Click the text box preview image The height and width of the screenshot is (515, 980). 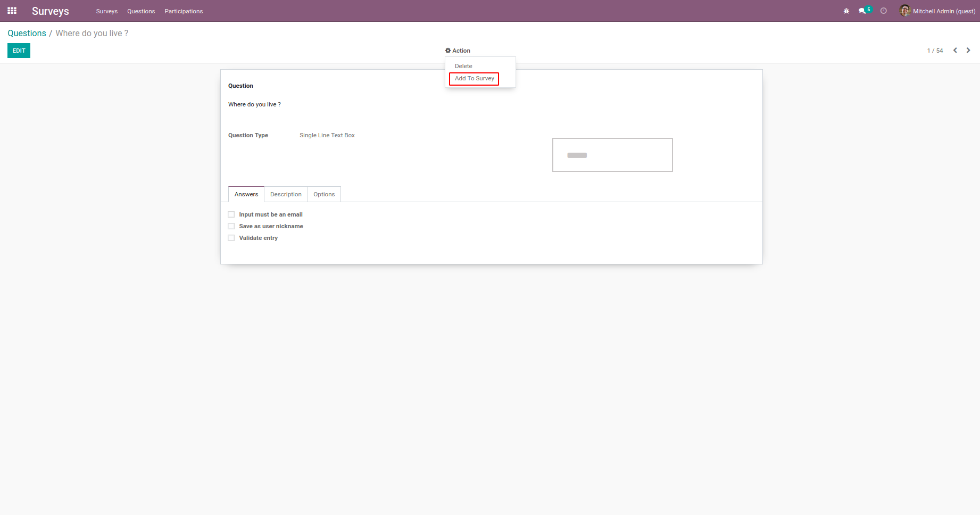[612, 155]
